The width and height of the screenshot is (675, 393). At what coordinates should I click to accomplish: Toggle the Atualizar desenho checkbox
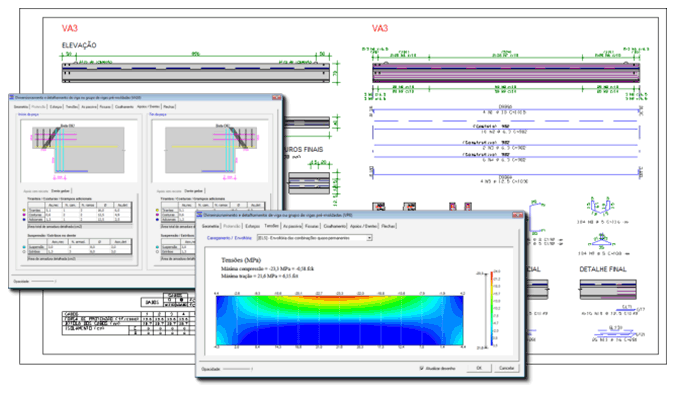[x=421, y=368]
